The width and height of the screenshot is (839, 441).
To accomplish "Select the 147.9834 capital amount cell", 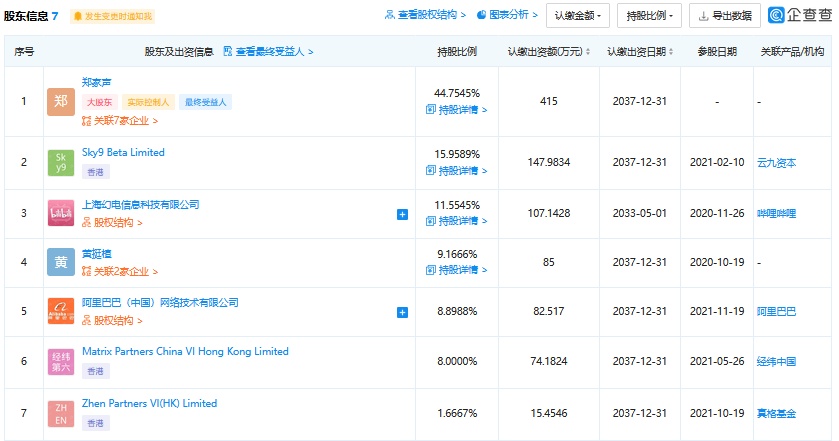I will pyautogui.click(x=549, y=162).
